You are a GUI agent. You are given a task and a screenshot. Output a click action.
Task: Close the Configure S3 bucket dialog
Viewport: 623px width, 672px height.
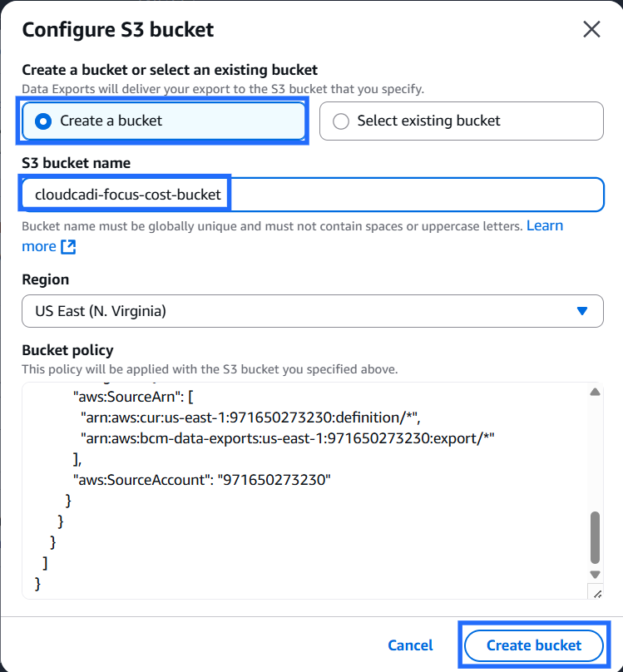tap(591, 30)
